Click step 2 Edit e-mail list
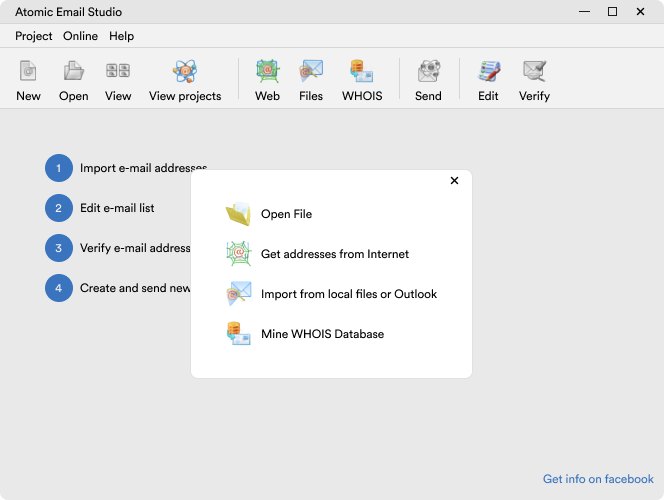Viewport: 664px width, 500px height. pyautogui.click(x=117, y=208)
